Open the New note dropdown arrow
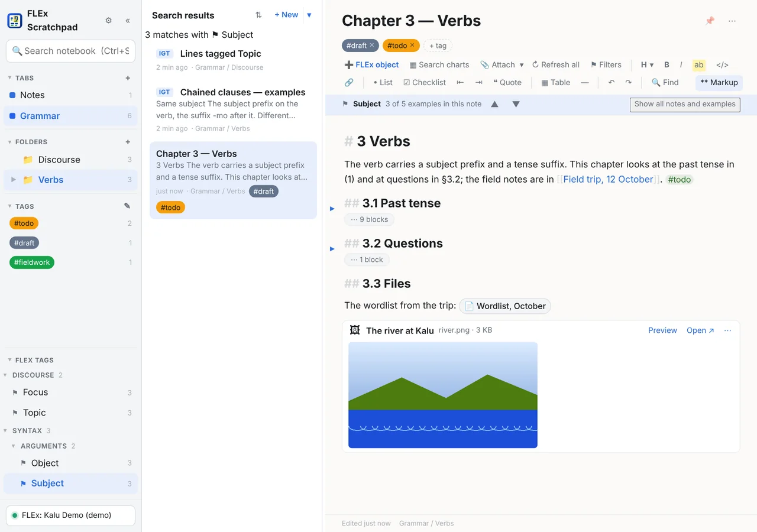757x532 pixels. (309, 15)
